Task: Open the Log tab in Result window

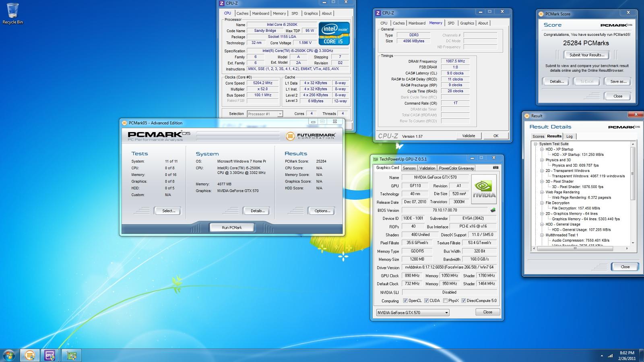Action: click(x=569, y=137)
